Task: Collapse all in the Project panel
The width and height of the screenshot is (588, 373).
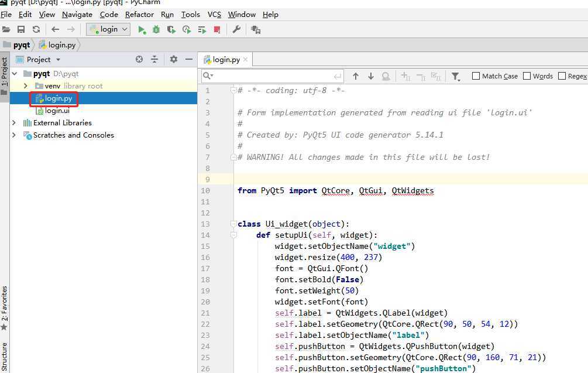Action: 154,59
